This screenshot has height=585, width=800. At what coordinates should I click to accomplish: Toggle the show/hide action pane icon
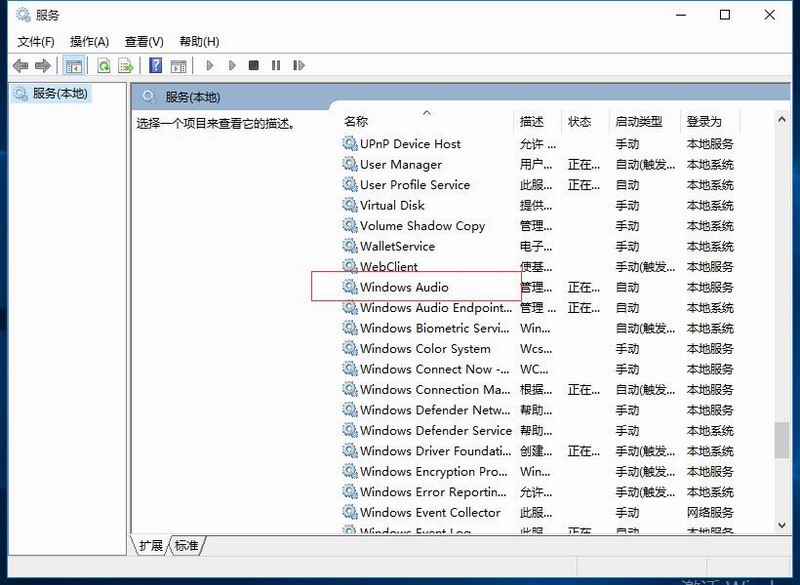[x=178, y=65]
